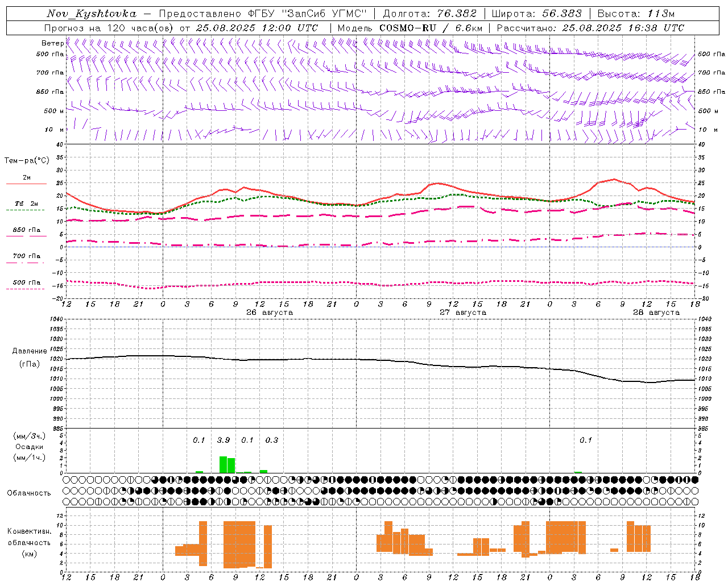Click the '26 августа' date label
The image size is (728, 582).
pyautogui.click(x=270, y=313)
